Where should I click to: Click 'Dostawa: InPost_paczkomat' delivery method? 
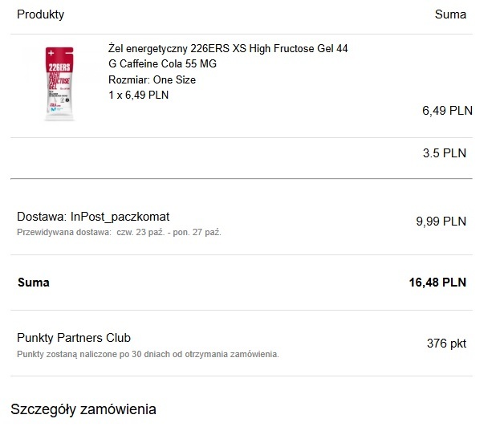pyautogui.click(x=93, y=217)
